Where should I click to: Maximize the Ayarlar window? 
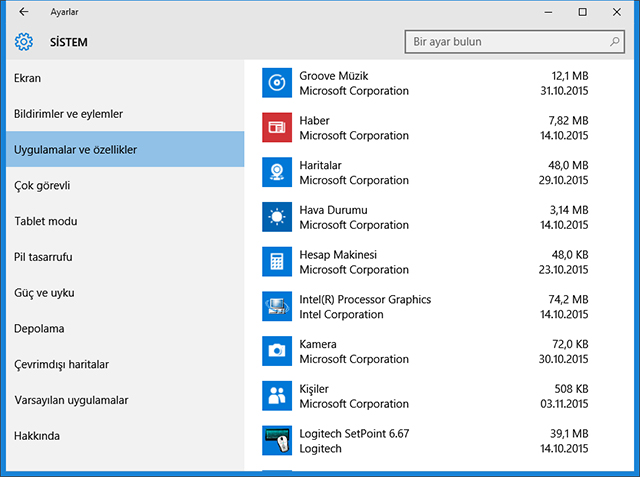click(x=582, y=12)
